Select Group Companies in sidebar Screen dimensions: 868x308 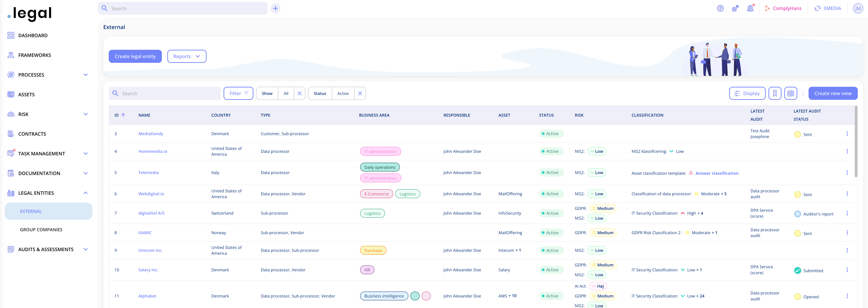(x=41, y=230)
